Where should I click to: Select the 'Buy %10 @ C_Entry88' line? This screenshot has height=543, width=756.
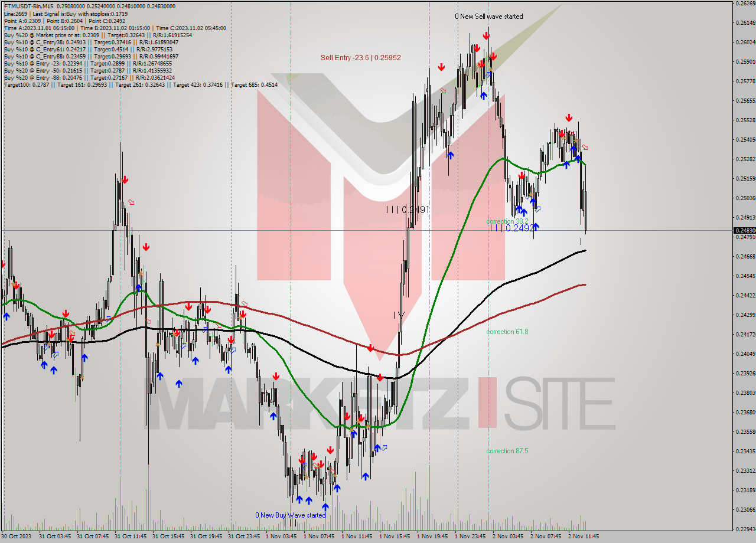91,56
